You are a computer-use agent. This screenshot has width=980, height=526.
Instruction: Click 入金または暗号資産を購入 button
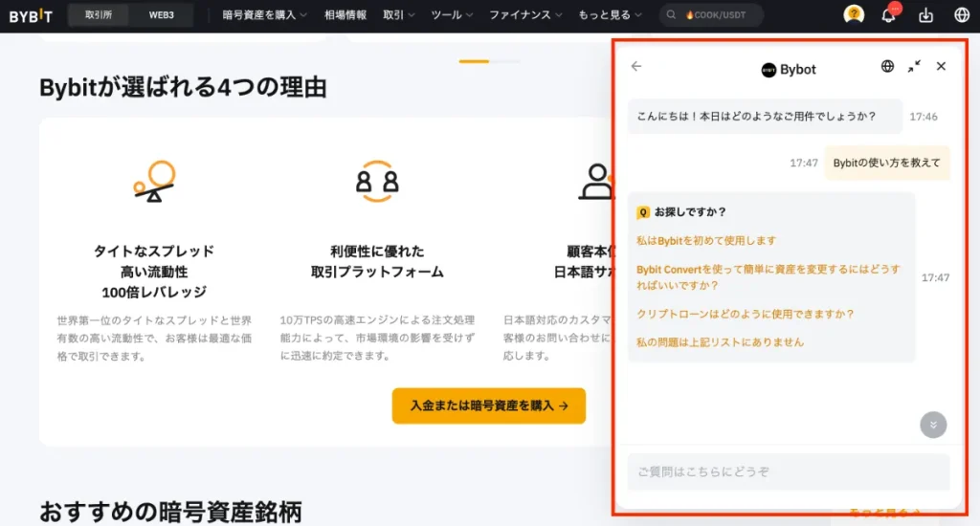[489, 406]
